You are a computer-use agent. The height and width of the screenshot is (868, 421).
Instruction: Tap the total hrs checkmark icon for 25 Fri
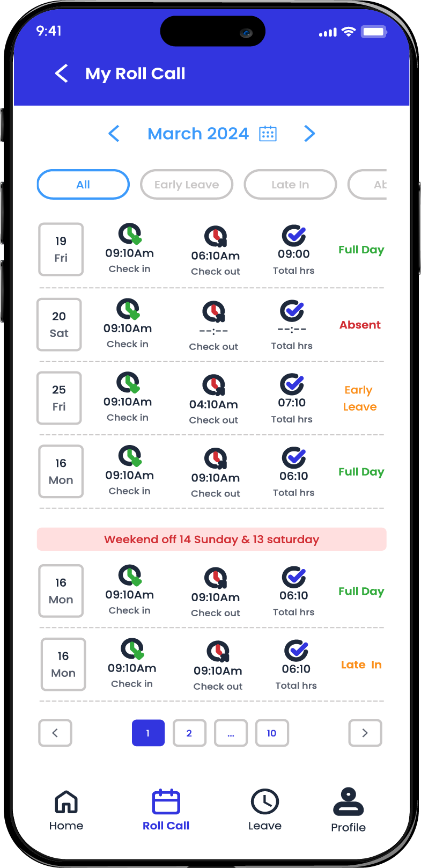[x=292, y=384]
